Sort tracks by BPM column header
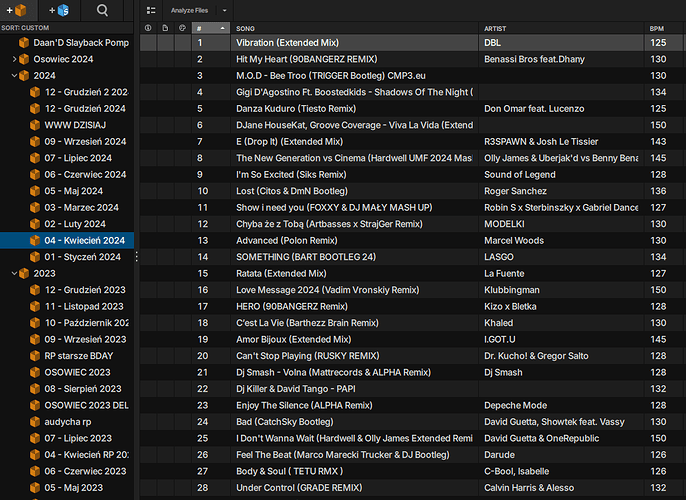 658,28
